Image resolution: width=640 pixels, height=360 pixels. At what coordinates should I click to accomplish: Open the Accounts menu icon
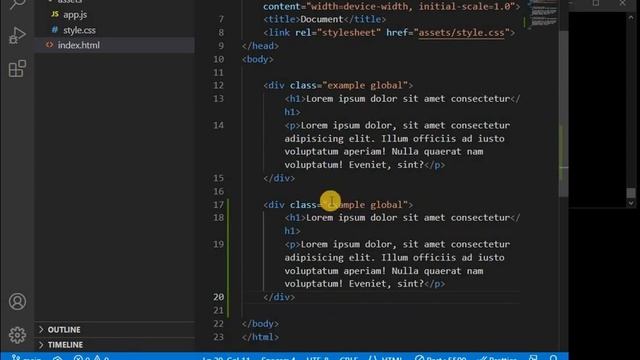(x=17, y=302)
